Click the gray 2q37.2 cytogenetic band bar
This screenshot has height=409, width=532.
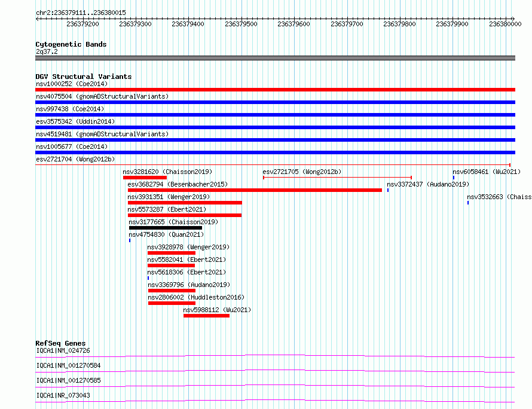(x=275, y=58)
